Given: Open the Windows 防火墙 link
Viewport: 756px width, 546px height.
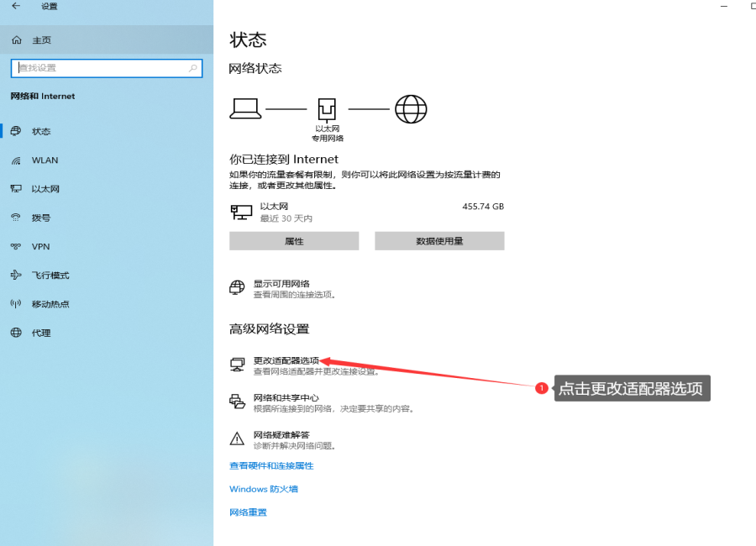Looking at the screenshot, I should pyautogui.click(x=264, y=489).
